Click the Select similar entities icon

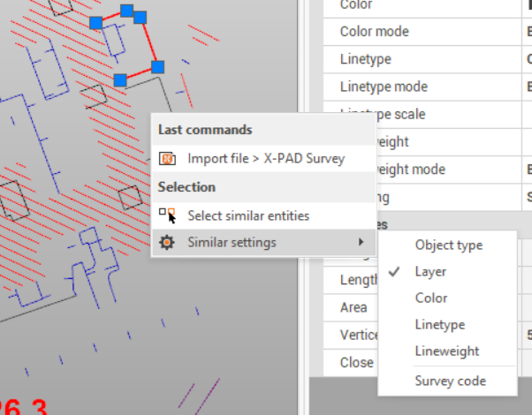pyautogui.click(x=167, y=215)
